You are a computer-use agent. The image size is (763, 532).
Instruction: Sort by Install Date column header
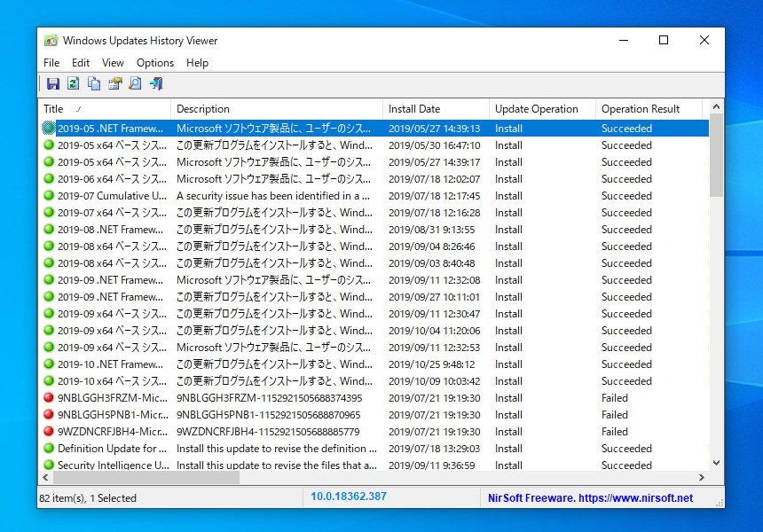435,109
